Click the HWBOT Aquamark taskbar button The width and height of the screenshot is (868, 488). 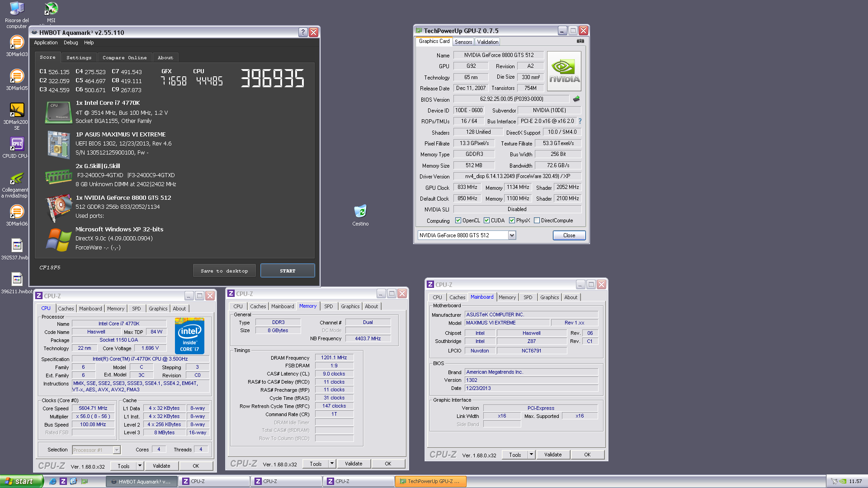pyautogui.click(x=142, y=481)
